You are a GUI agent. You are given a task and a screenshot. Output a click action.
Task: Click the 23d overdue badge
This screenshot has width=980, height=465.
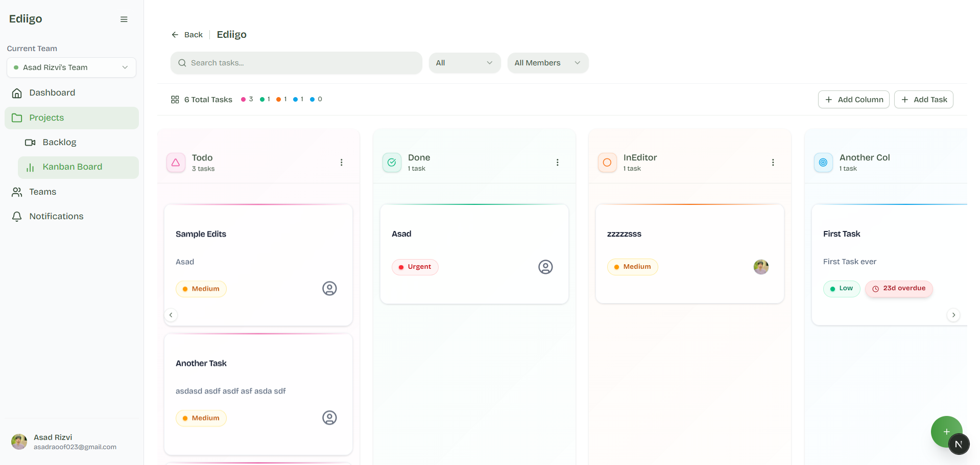click(x=899, y=289)
